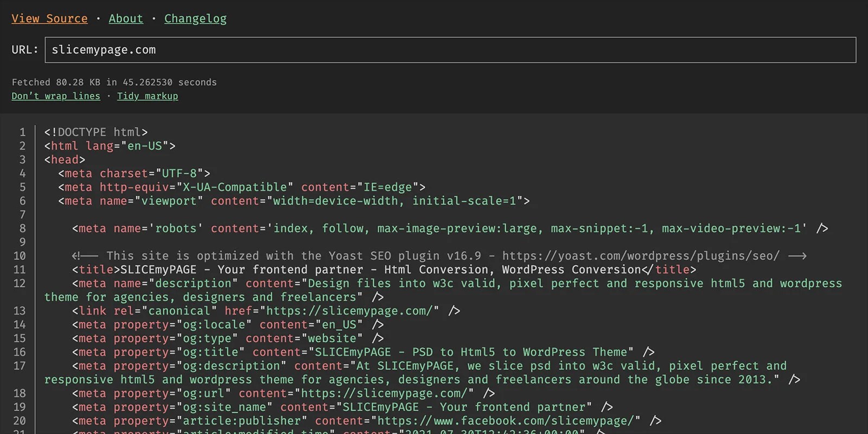The width and height of the screenshot is (868, 434).
Task: Toggle Don't wrap lines
Action: [56, 96]
